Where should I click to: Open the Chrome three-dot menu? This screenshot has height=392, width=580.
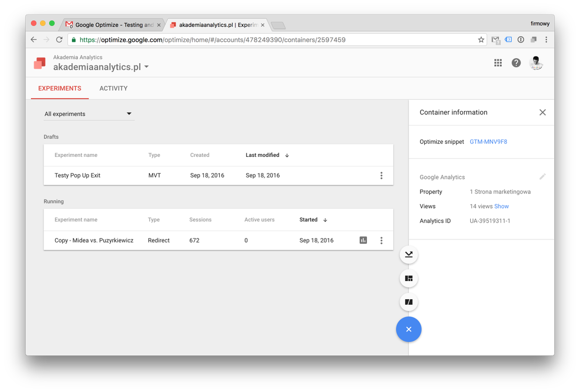(x=546, y=40)
